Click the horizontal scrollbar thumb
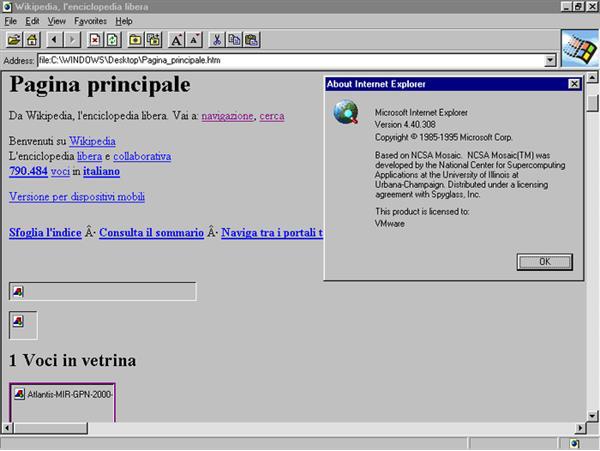Viewport: 600px width, 451px height. click(51, 428)
